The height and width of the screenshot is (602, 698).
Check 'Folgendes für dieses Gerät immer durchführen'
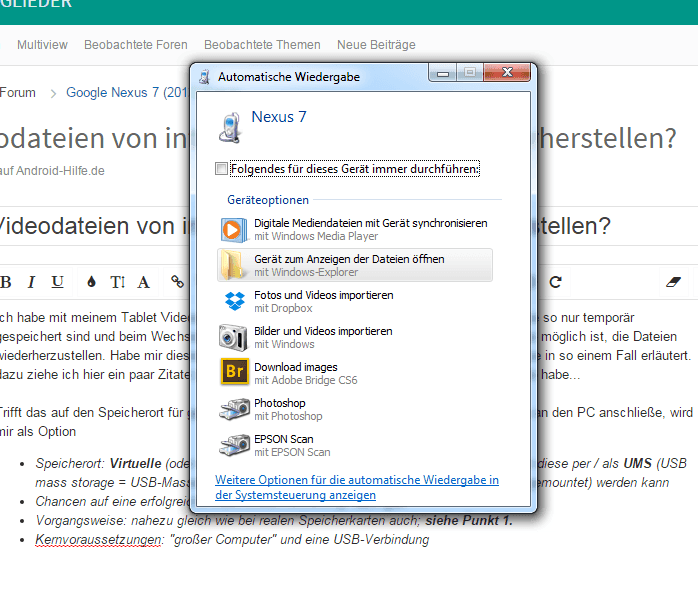pos(221,169)
